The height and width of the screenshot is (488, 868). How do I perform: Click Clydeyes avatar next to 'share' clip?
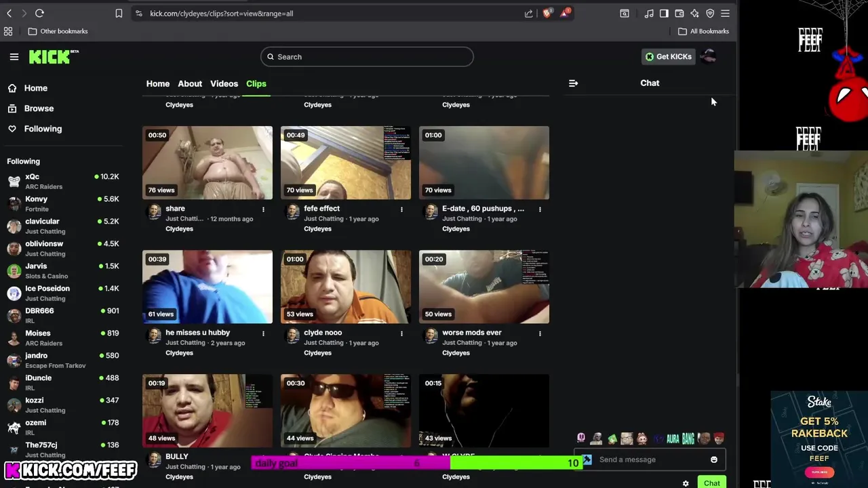(155, 211)
